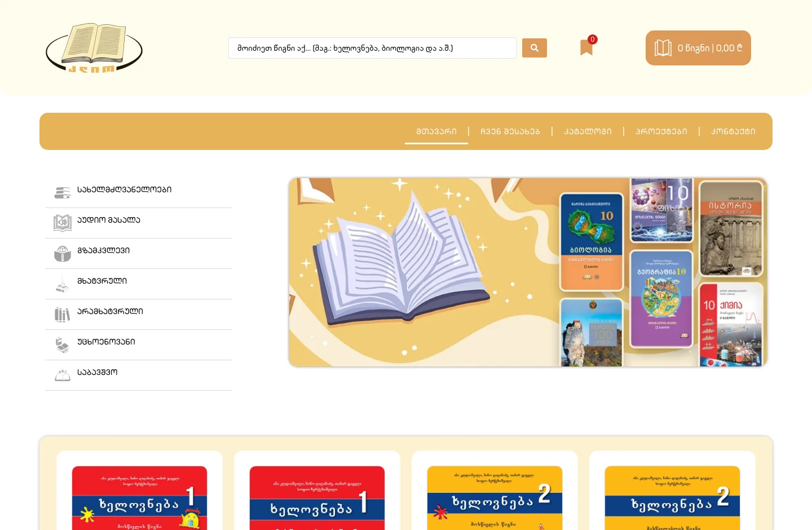This screenshot has height=530, width=812.
Task: Click the open-book site logo
Action: click(x=94, y=48)
